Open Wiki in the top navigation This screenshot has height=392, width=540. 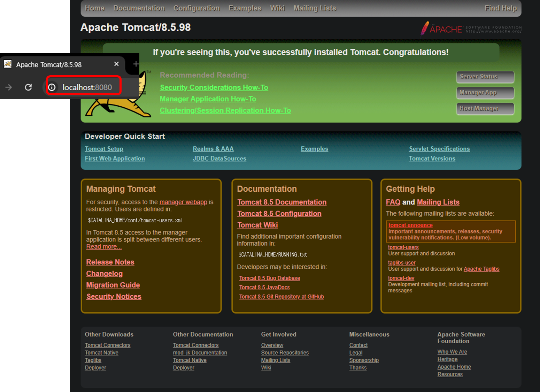[x=277, y=8]
